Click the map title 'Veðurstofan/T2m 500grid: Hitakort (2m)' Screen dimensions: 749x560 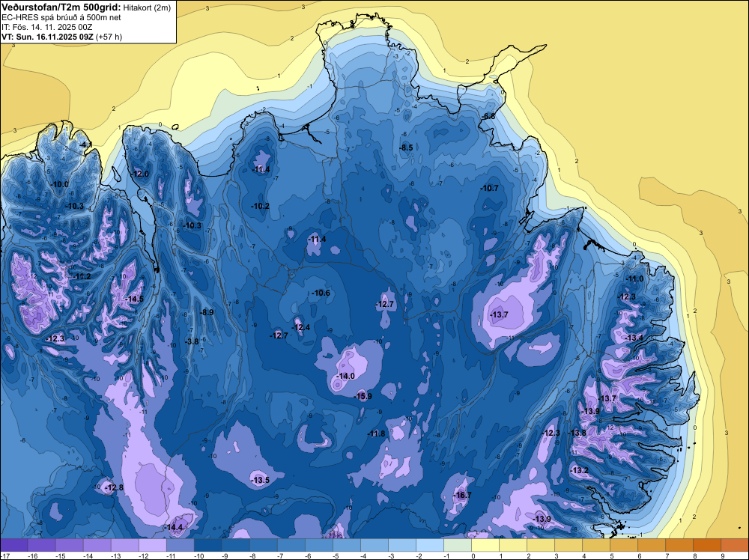86,7
